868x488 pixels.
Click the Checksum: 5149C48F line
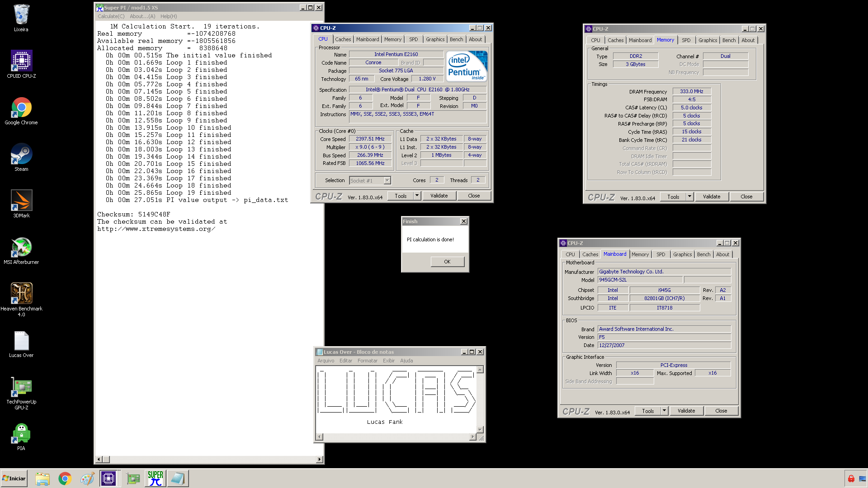pyautogui.click(x=134, y=214)
